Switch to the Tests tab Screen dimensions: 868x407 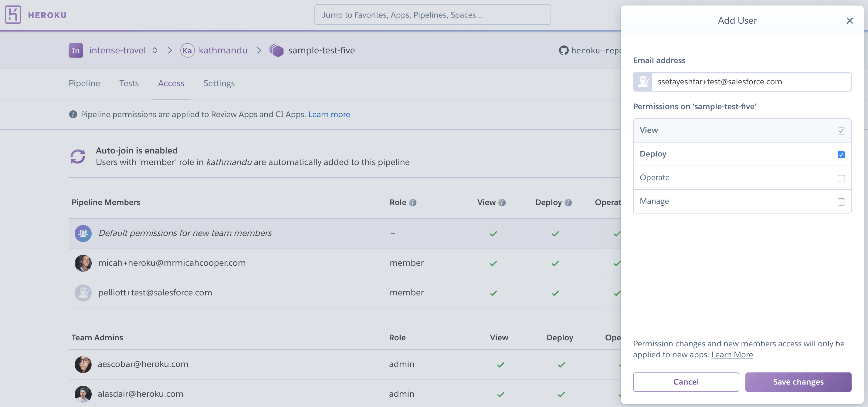pos(129,83)
